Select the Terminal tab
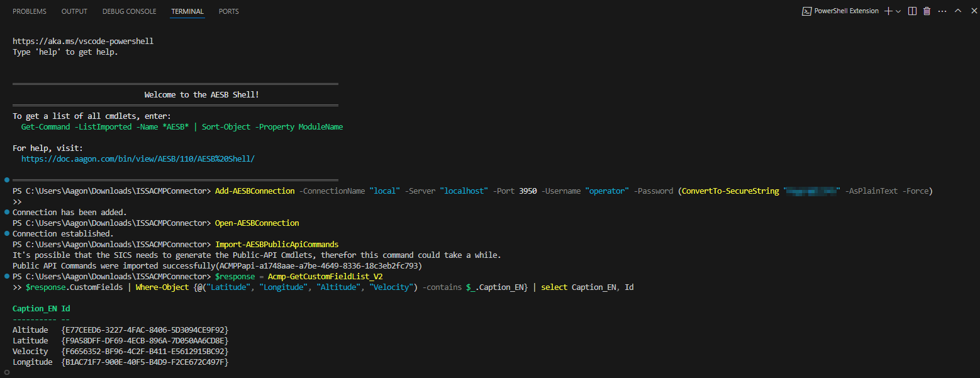The width and height of the screenshot is (980, 378). (x=187, y=11)
